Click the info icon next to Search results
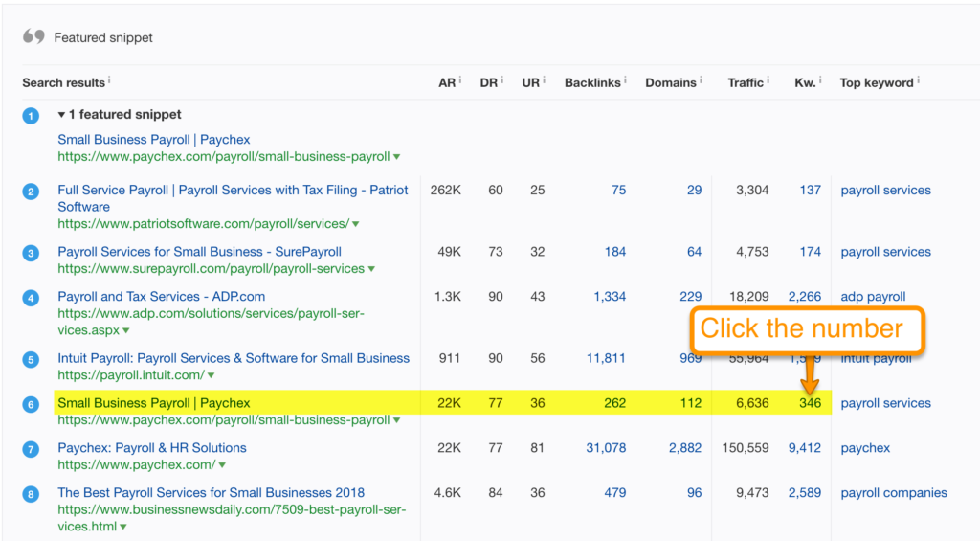Viewport: 980px width, 541px height. pyautogui.click(x=109, y=79)
